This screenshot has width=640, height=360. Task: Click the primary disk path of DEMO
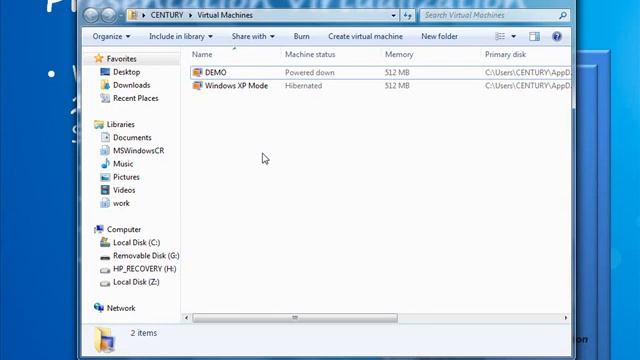(527, 73)
